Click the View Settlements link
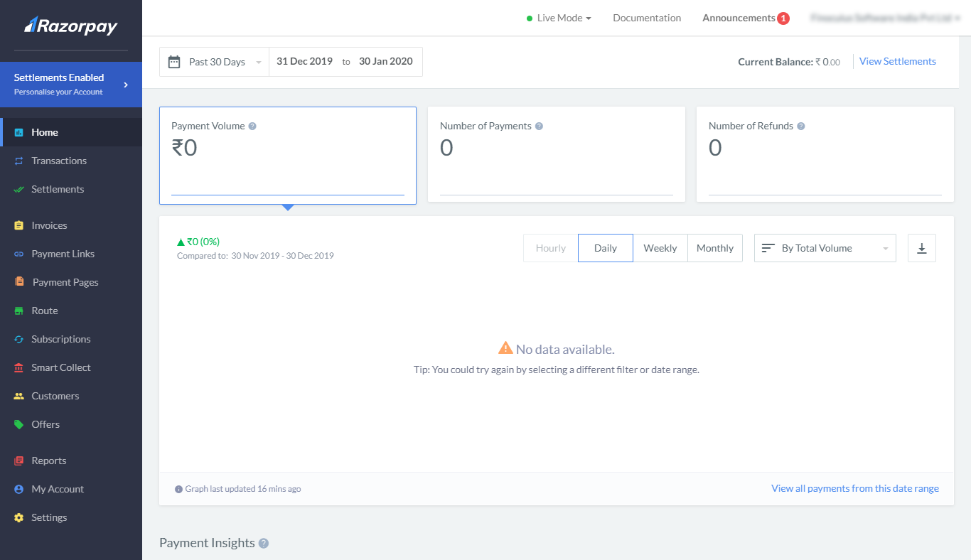The image size is (971, 560). pos(897,61)
